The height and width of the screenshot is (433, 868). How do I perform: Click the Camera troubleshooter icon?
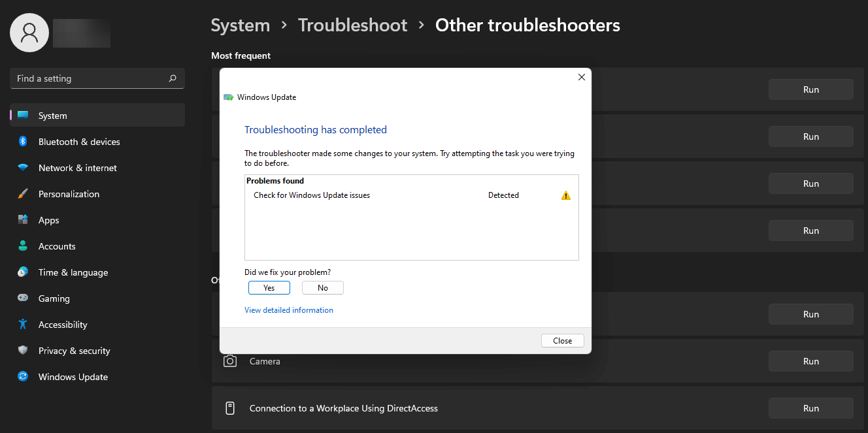click(x=230, y=361)
